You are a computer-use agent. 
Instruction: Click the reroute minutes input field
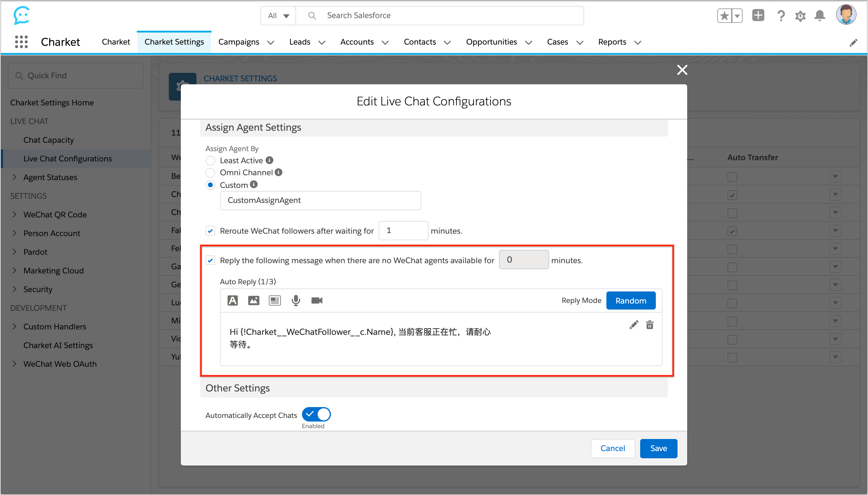pyautogui.click(x=403, y=231)
